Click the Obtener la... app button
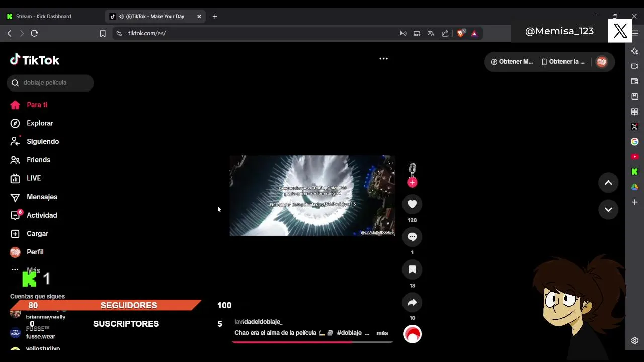The width and height of the screenshot is (644, 362). pos(563,62)
